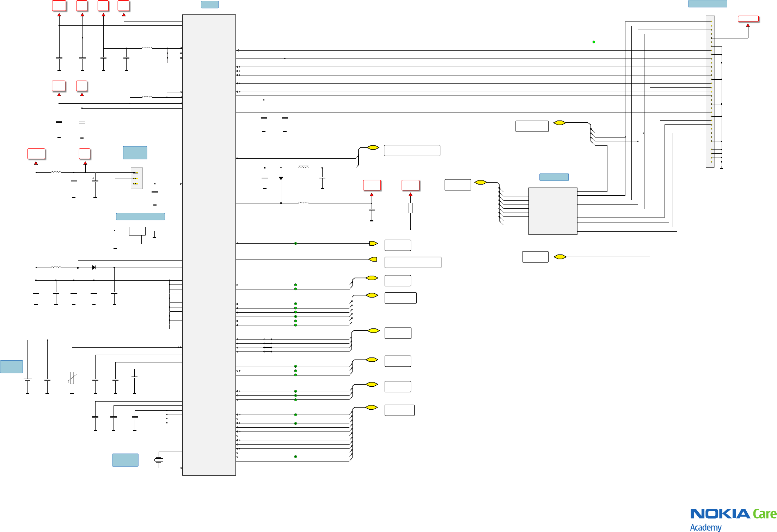Select the smaller IC block on the right
777x532 pixels.
pyautogui.click(x=552, y=211)
